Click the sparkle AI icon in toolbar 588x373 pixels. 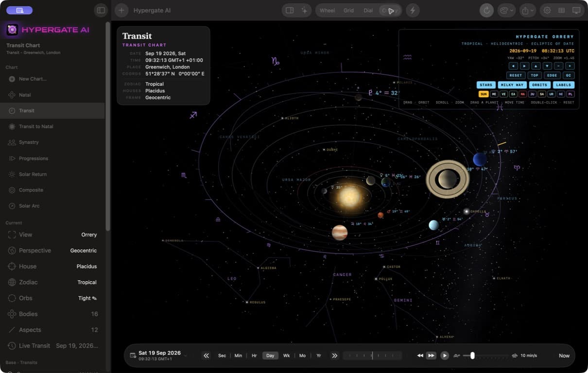click(305, 10)
